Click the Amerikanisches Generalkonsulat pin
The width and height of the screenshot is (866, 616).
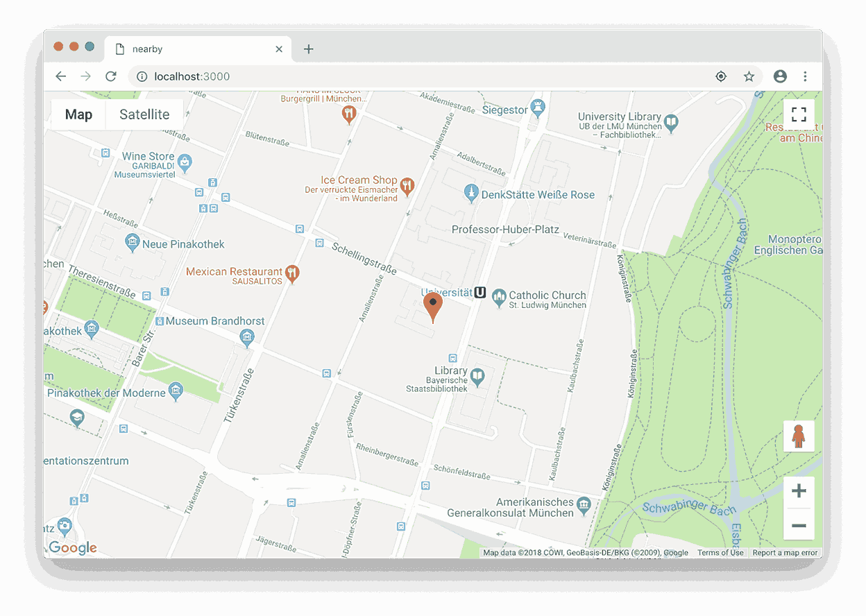[x=584, y=505]
